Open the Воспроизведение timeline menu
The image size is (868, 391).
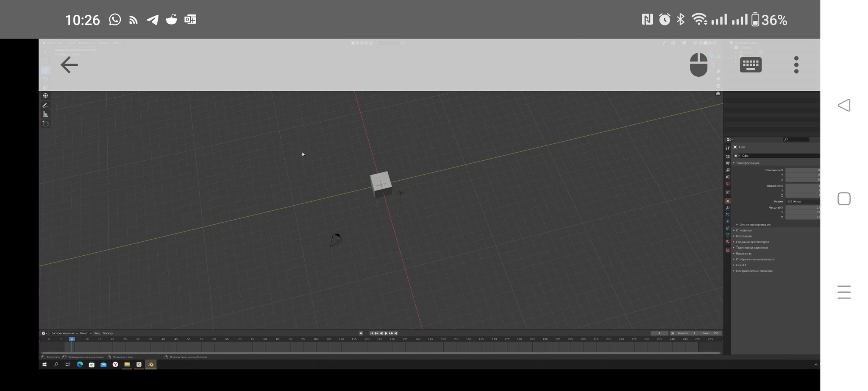[64, 333]
